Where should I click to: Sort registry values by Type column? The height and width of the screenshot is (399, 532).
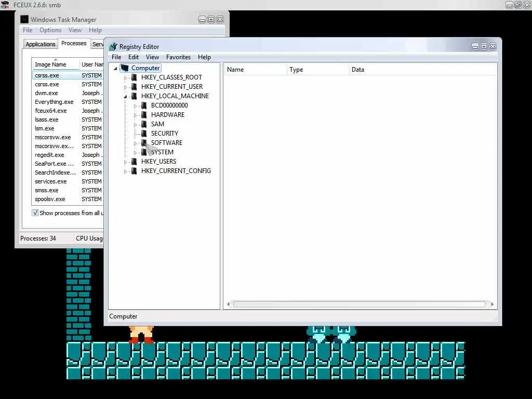(318, 70)
